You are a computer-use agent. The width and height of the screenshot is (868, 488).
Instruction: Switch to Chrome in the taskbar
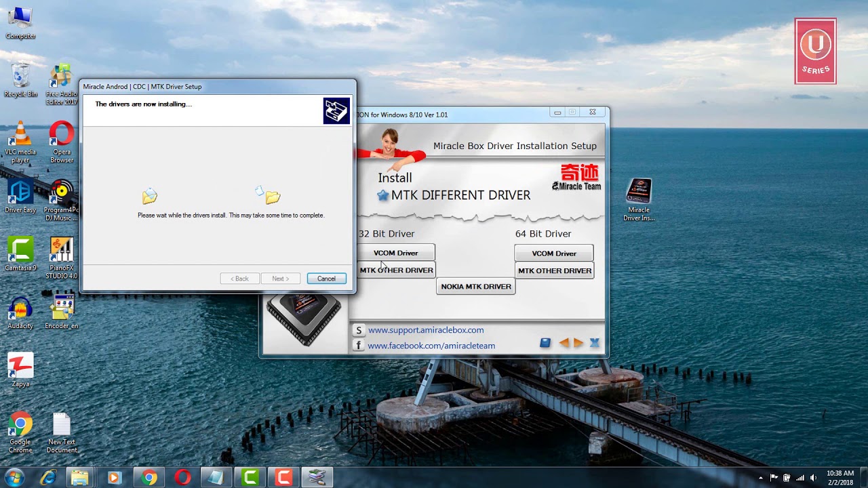(149, 478)
